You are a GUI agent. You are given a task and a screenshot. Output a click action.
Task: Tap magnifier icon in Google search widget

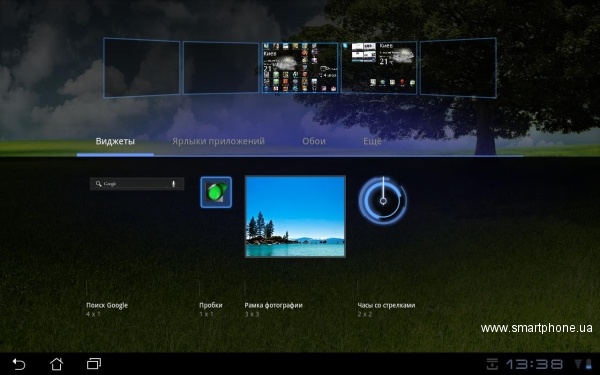tap(98, 184)
